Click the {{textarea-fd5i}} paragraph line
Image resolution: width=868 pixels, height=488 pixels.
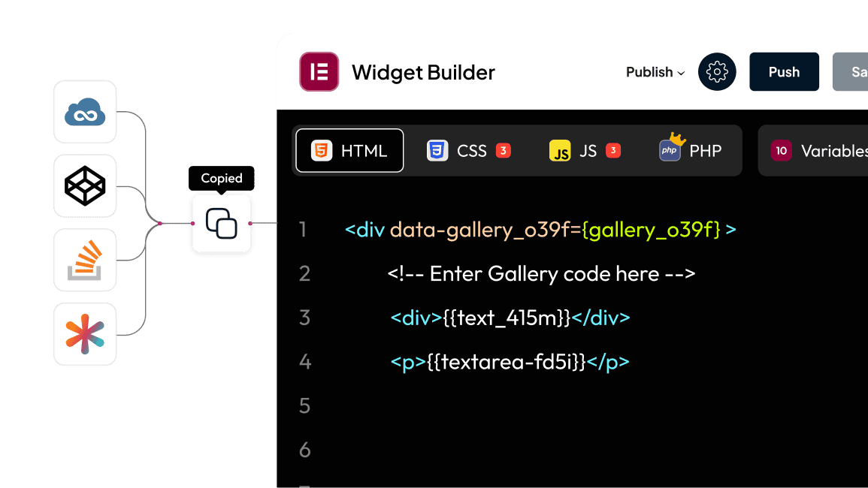[510, 362]
